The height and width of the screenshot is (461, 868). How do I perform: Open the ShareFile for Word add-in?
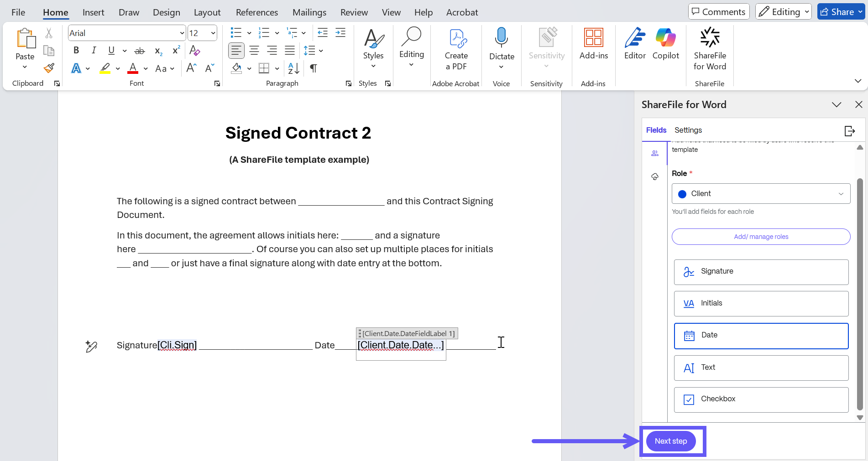(710, 49)
